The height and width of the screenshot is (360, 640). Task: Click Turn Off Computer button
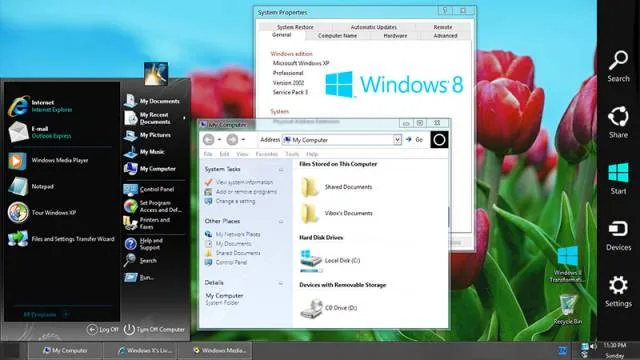(x=154, y=329)
